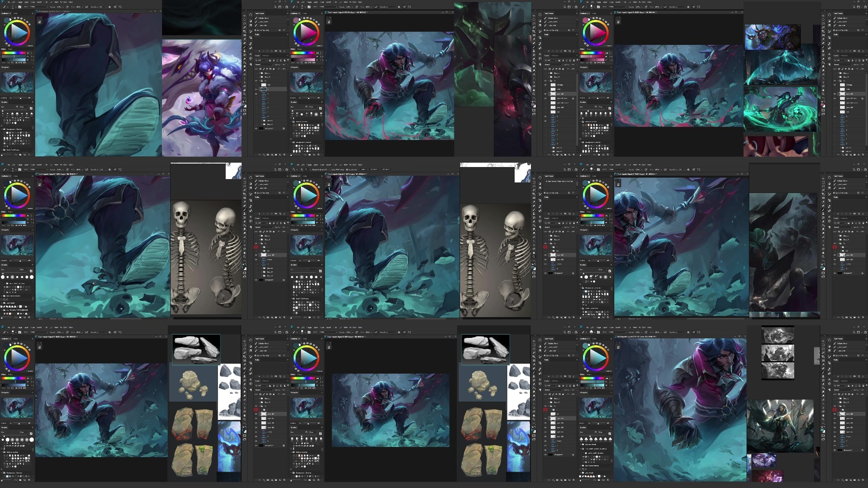Open the layer filter kind dropdown, teal ghost window

840,60
